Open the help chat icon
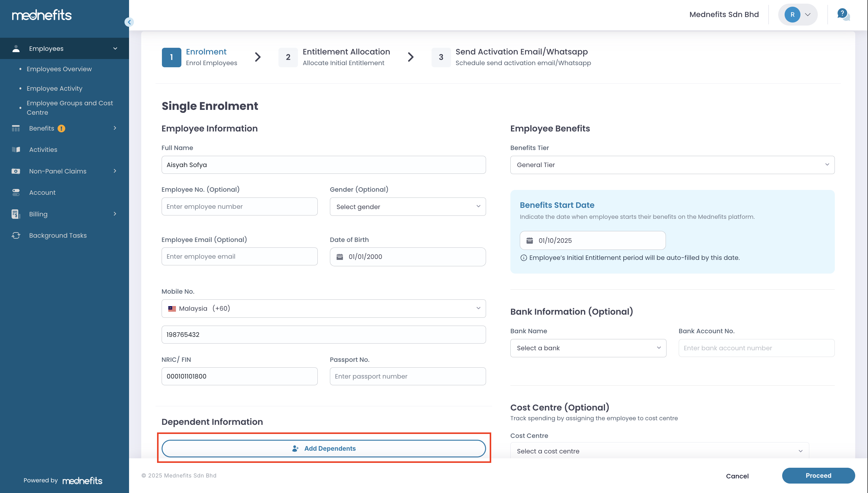The height and width of the screenshot is (493, 868). pos(843,14)
